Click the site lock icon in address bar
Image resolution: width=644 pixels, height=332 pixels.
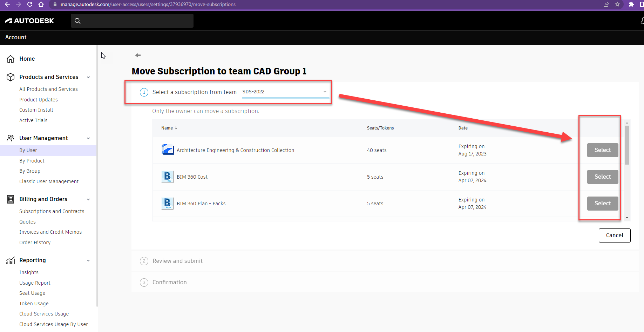(x=55, y=4)
